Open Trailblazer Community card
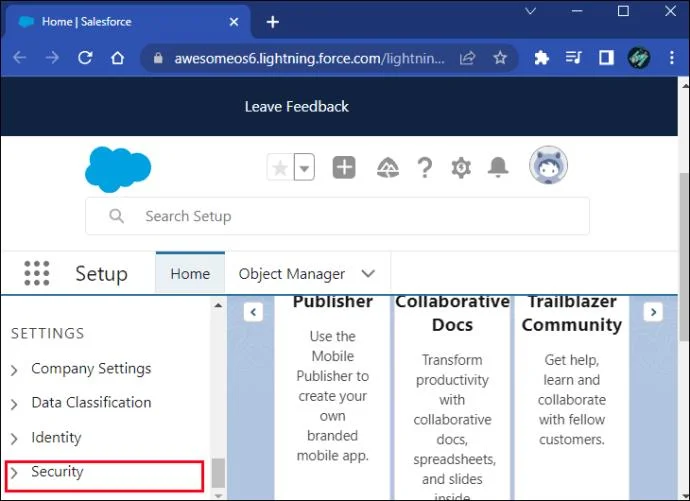The image size is (690, 501). (x=572, y=398)
